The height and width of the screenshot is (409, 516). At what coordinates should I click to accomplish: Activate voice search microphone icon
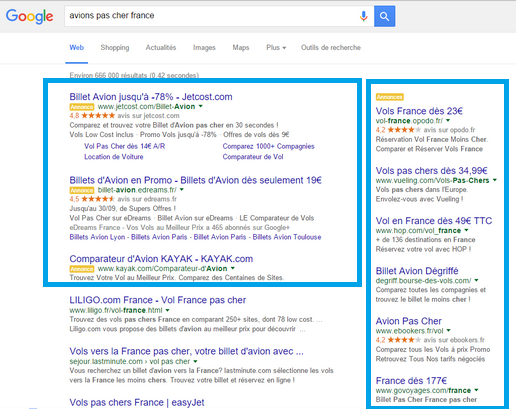tap(364, 16)
